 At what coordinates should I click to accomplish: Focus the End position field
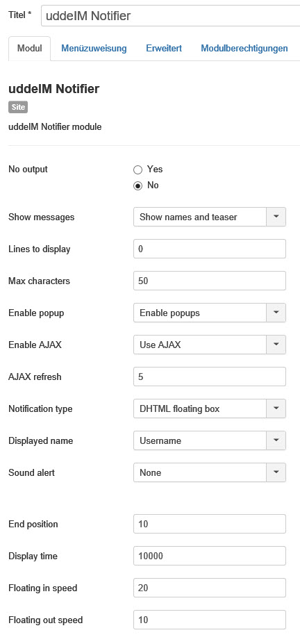pyautogui.click(x=210, y=524)
